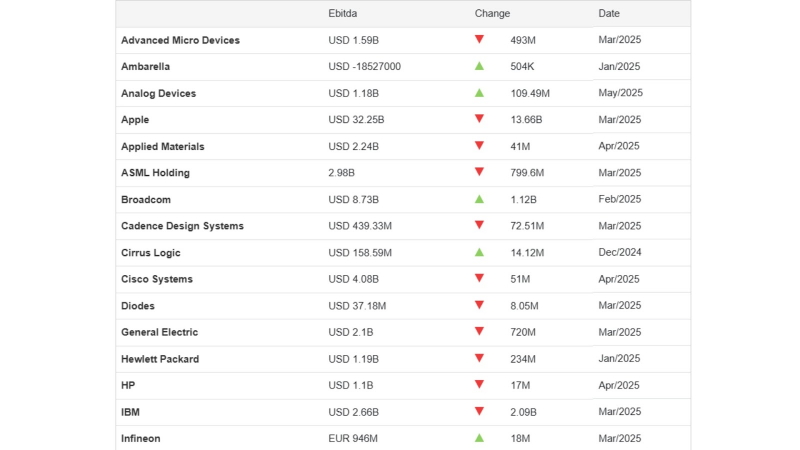800x450 pixels.
Task: Click the red down arrow for Advanced Micro Devices
Action: pyautogui.click(x=479, y=40)
